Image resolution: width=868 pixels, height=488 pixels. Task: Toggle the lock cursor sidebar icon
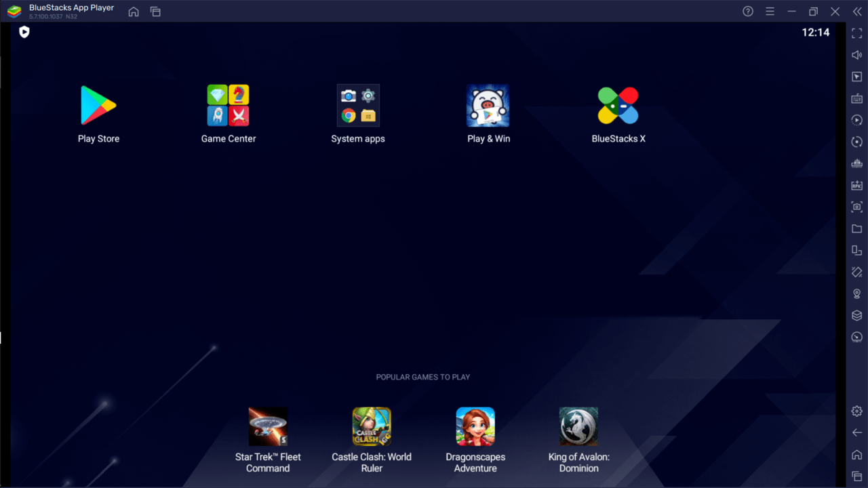click(857, 77)
